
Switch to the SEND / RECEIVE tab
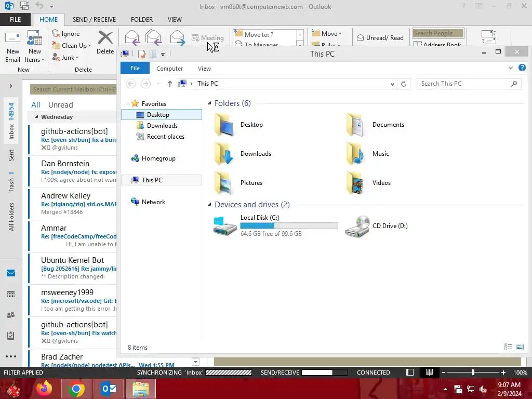coord(94,20)
